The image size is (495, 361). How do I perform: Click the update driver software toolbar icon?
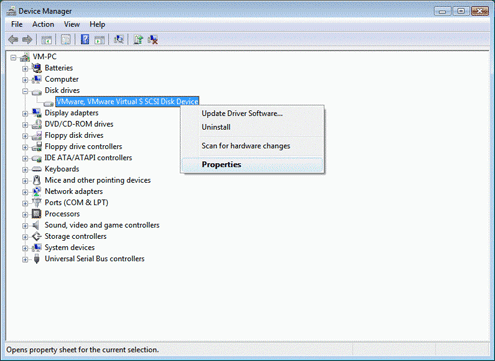coord(138,40)
